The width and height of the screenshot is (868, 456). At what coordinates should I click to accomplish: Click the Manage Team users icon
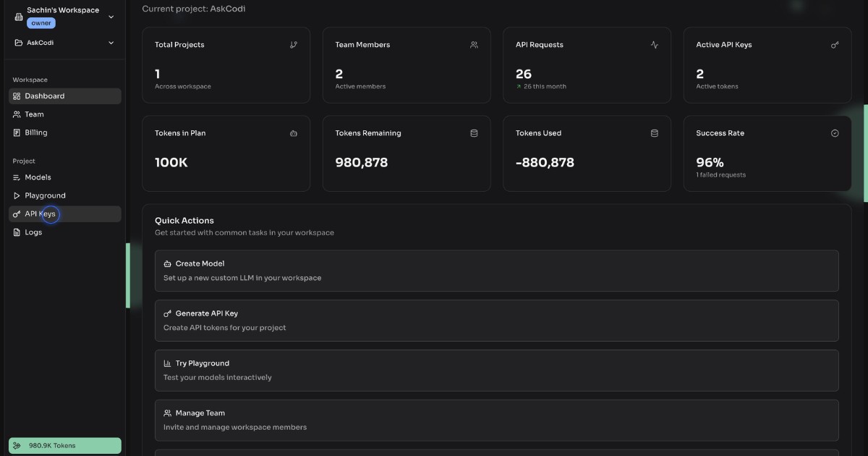(168, 413)
